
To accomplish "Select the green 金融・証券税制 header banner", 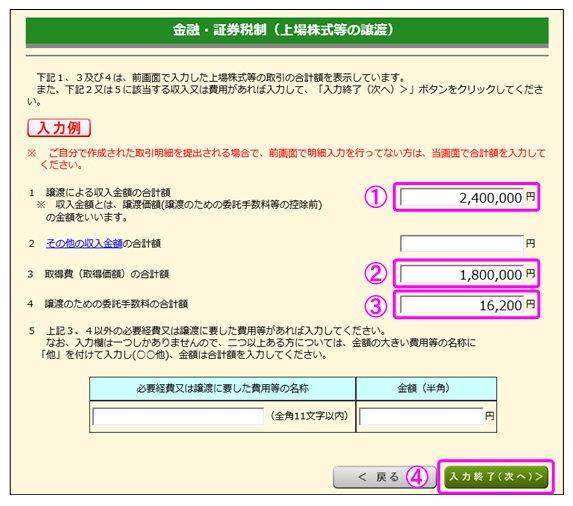I will [x=287, y=32].
